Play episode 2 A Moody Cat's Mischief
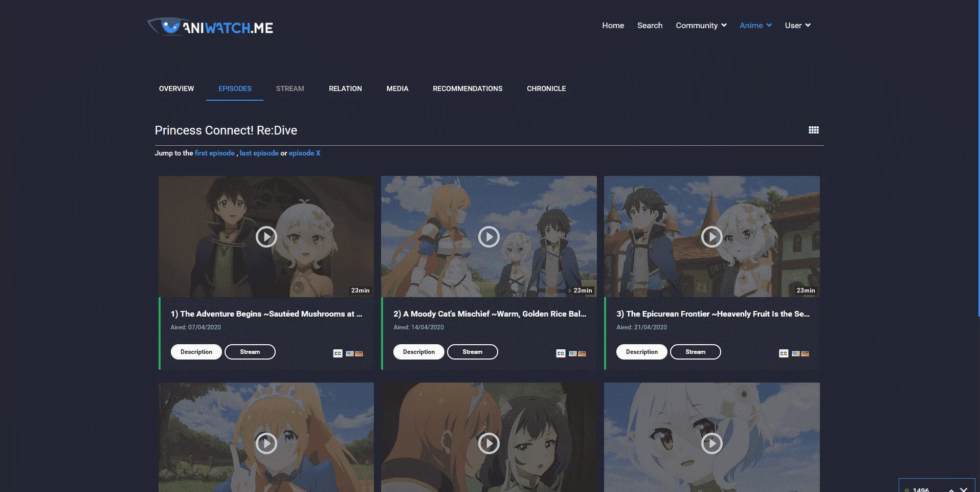Screen dimensions: 980x492 489,237
